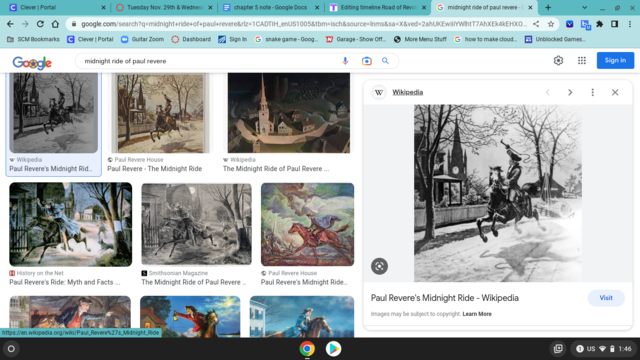Open Unblocked Games bookmark
Image resolution: width=640 pixels, height=360 pixels.
click(x=555, y=39)
